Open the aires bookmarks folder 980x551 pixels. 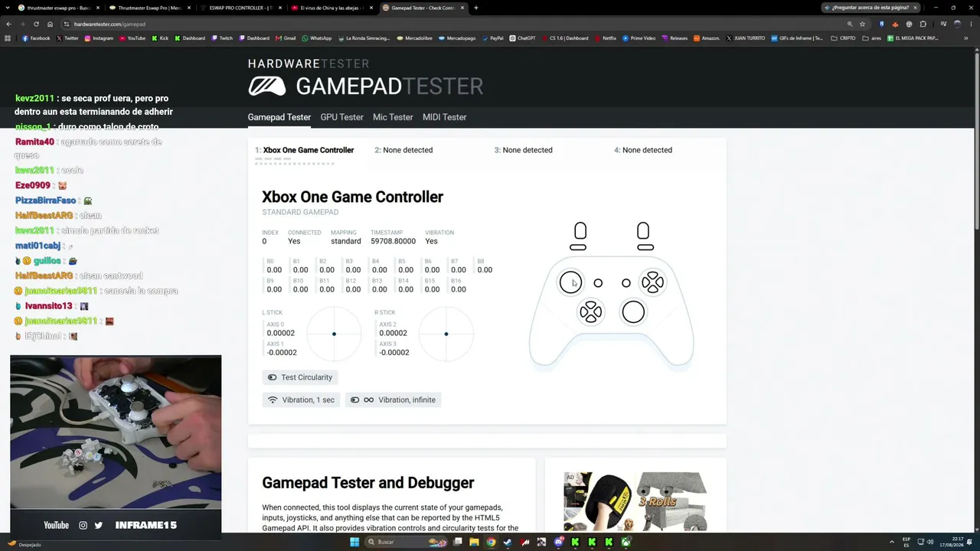tap(871, 38)
